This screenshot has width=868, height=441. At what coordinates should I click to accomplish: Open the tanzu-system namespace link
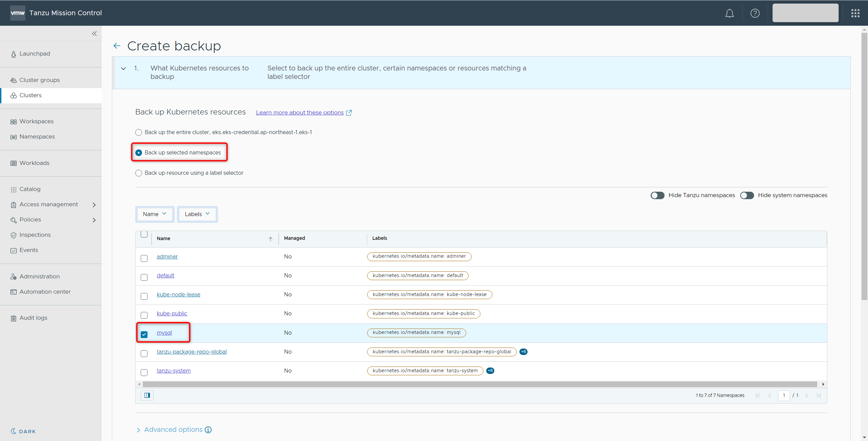click(174, 371)
